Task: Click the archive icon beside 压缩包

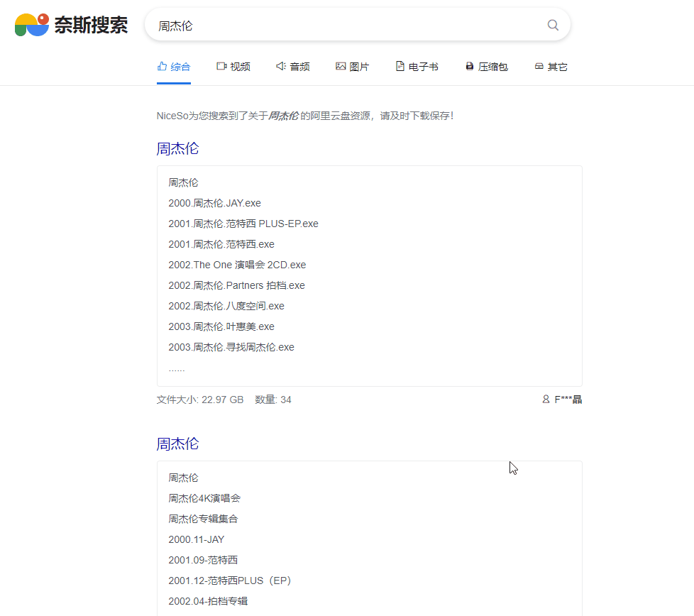Action: [470, 67]
